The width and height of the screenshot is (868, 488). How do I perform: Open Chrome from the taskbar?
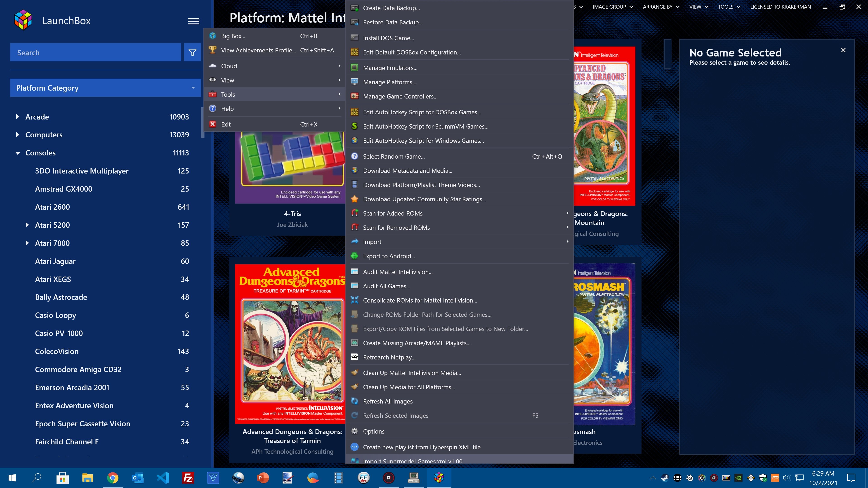(113, 478)
